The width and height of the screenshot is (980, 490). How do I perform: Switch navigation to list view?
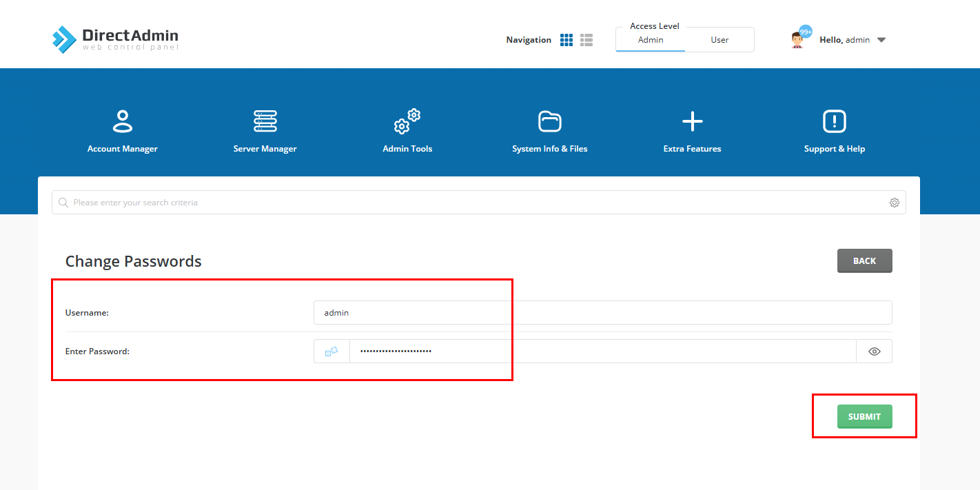(586, 40)
